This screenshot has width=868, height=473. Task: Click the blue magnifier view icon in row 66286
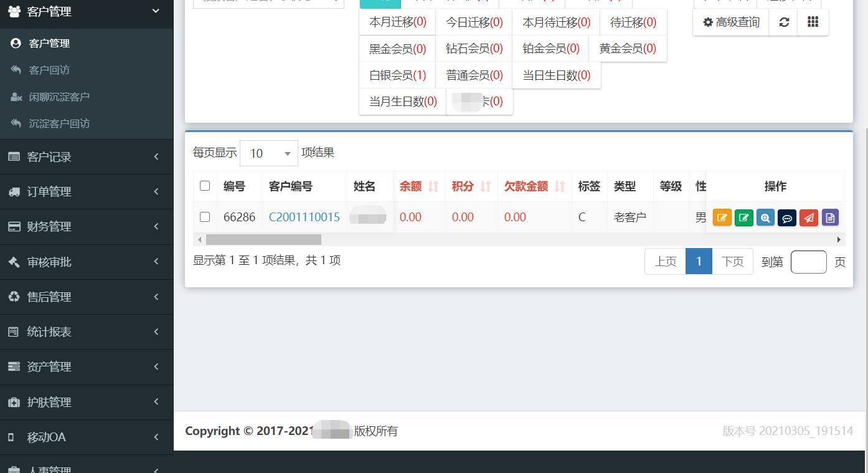(x=765, y=217)
